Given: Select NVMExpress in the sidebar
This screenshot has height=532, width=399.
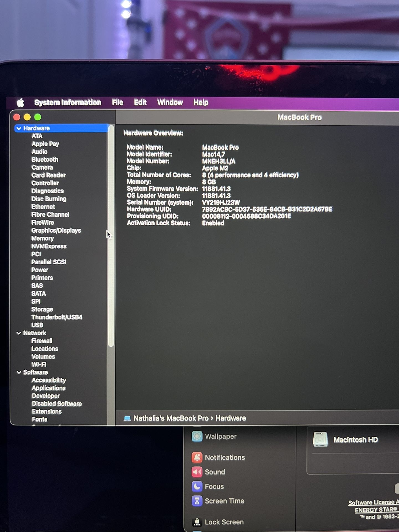Looking at the screenshot, I should point(49,246).
